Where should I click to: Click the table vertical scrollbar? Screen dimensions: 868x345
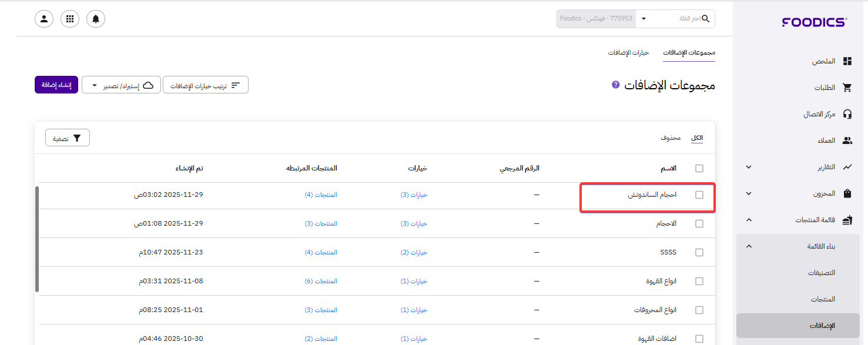click(37, 239)
